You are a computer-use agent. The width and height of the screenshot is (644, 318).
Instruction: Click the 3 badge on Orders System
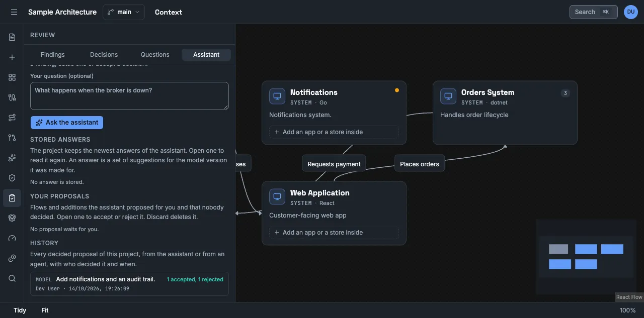[x=566, y=93]
